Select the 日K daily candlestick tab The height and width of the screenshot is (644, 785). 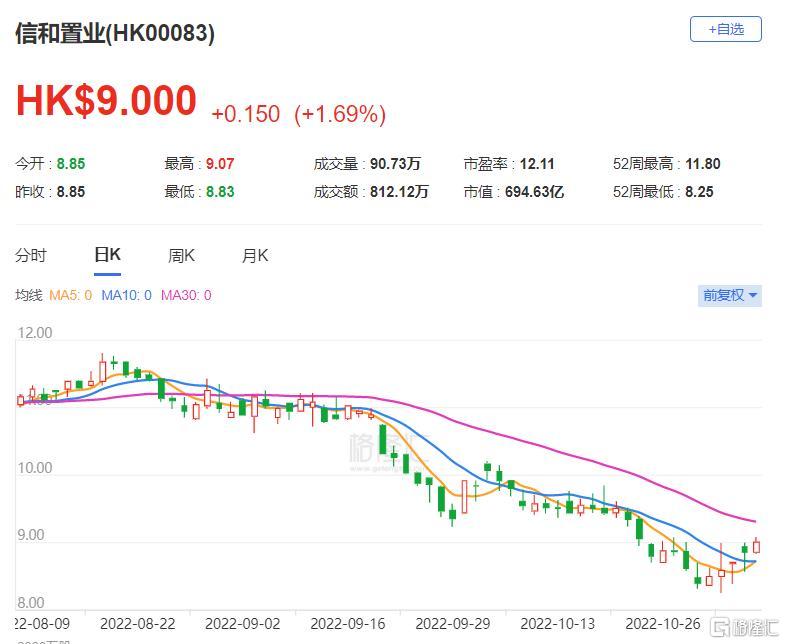pos(107,255)
